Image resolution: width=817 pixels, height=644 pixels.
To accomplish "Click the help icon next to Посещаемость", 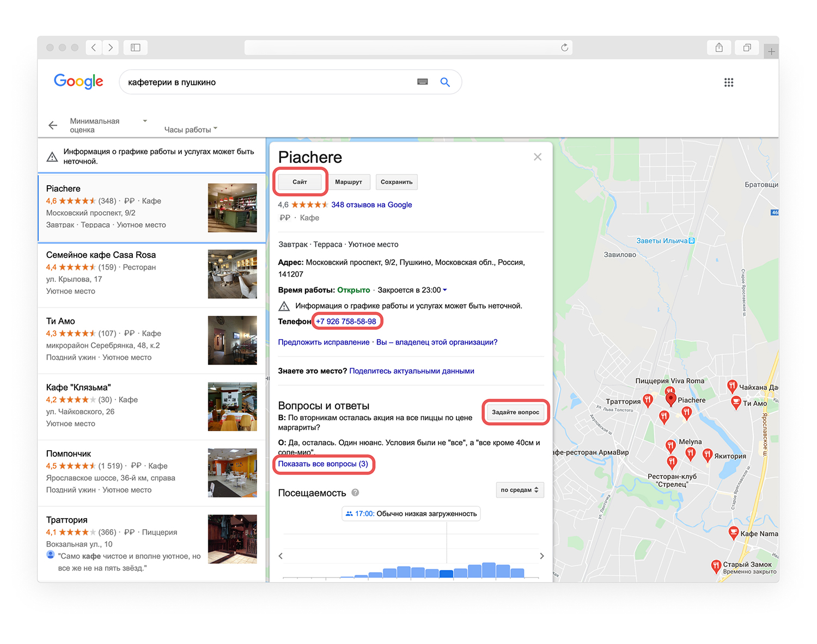I will (x=355, y=493).
